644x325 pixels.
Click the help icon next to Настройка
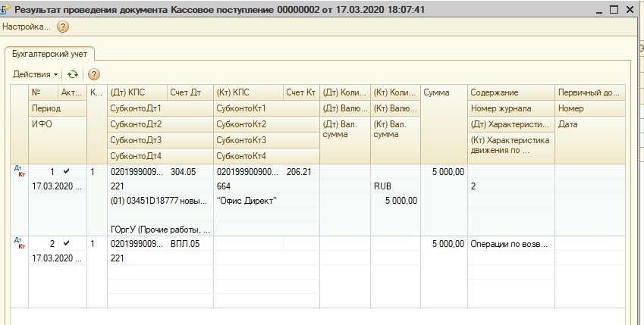[x=63, y=27]
